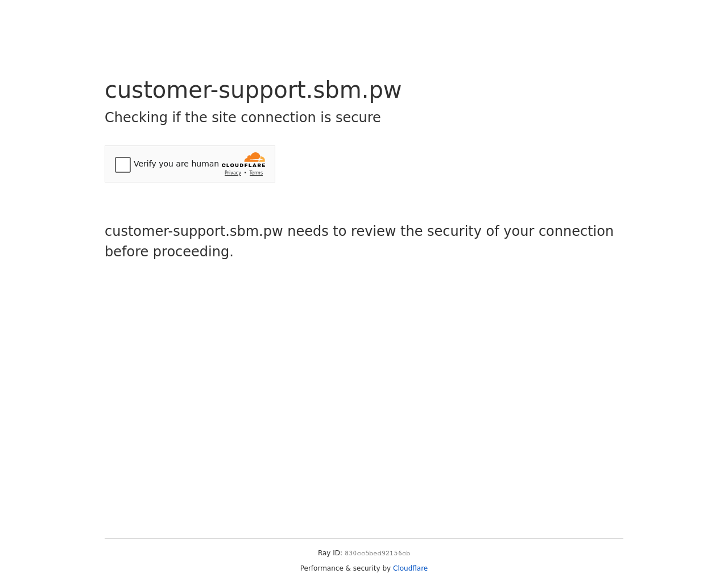Click the 'Performance & security by' text
Viewport: 728px width, 582px height.
345,568
